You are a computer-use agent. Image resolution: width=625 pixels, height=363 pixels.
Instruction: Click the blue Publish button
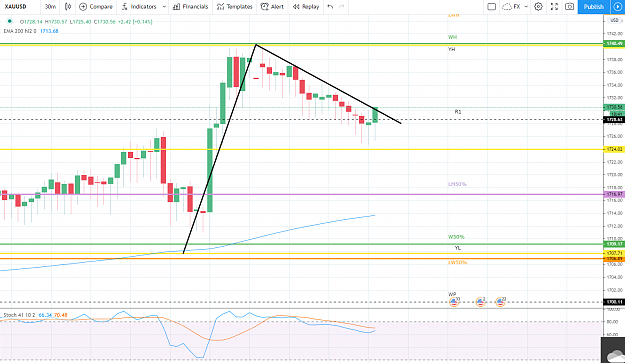[594, 7]
